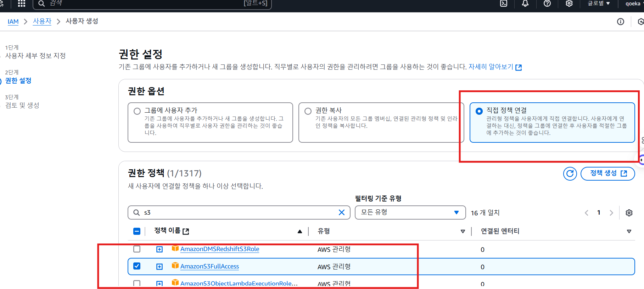The image size is (644, 289).
Task: Go to the previous page of policies
Action: pos(587,213)
